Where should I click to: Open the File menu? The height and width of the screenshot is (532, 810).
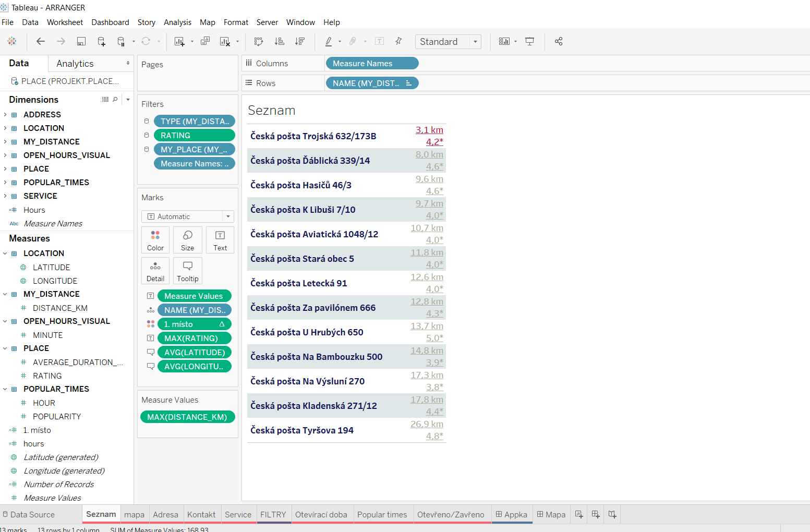pos(8,22)
